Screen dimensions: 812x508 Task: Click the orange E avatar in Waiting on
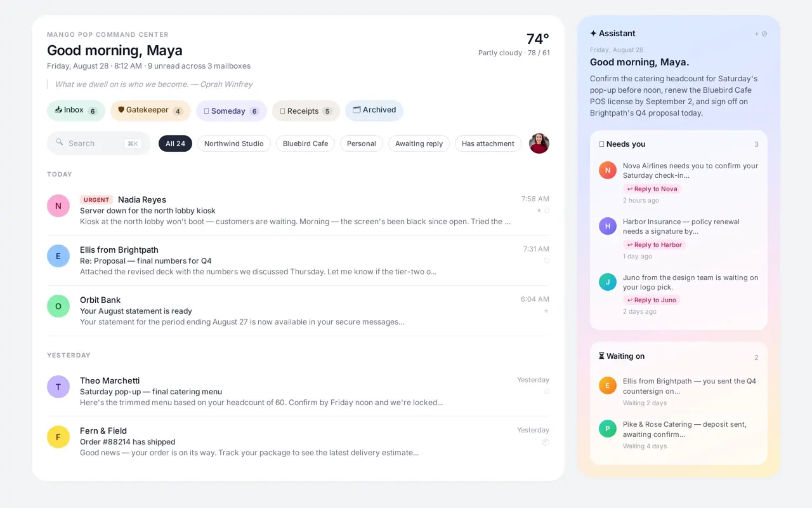coord(608,385)
